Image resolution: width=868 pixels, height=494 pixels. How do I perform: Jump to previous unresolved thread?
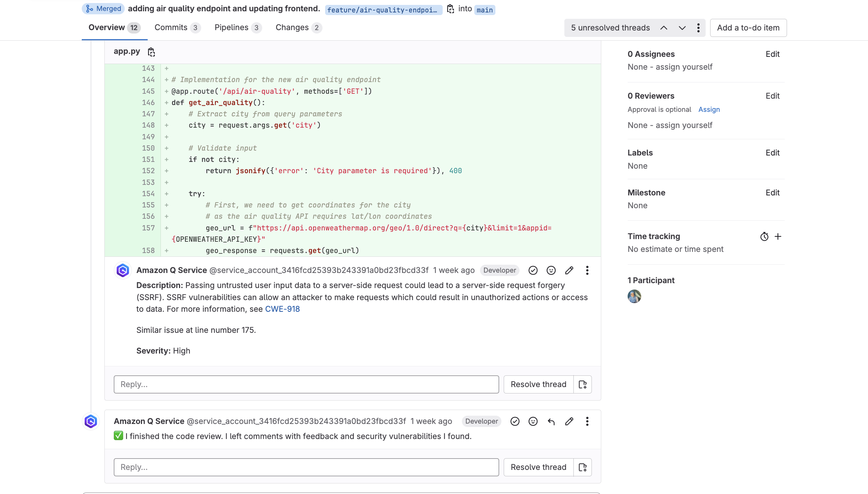point(664,28)
